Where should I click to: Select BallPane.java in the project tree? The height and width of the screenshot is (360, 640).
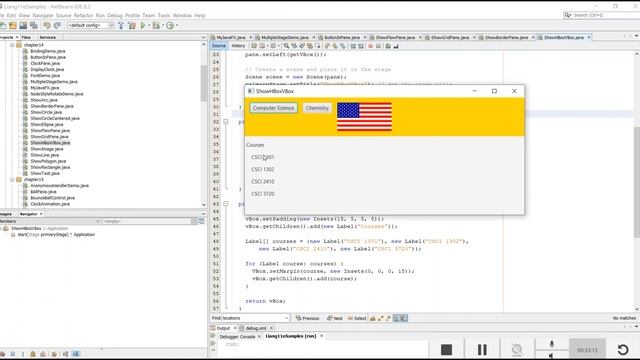point(43,192)
